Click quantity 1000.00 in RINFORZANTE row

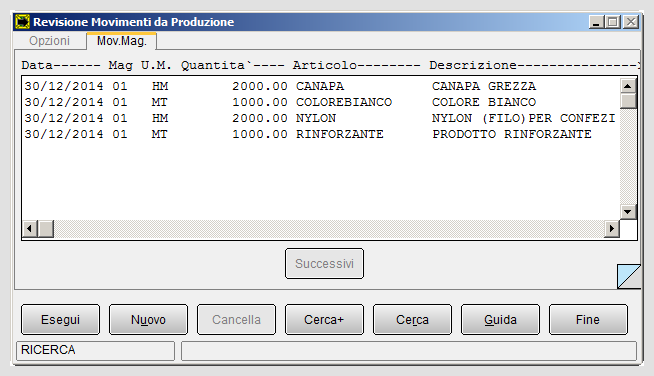(x=260, y=134)
